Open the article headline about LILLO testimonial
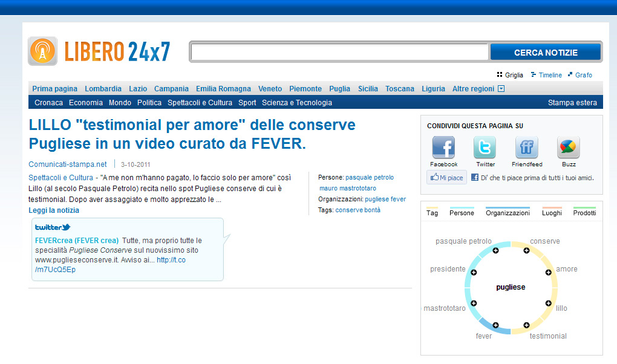 coord(192,134)
